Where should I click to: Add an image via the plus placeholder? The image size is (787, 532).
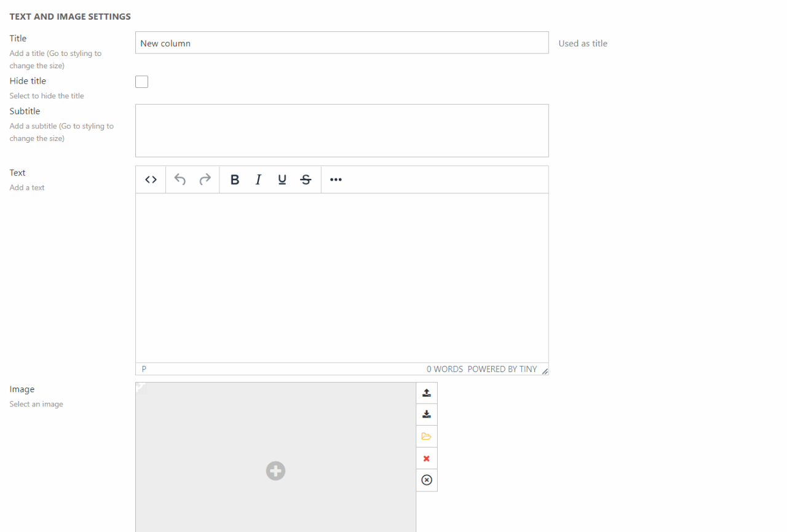pos(275,471)
